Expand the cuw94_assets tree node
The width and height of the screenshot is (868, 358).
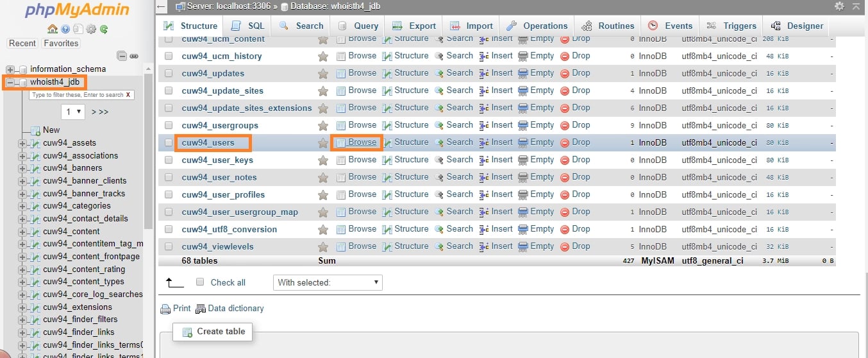pyautogui.click(x=22, y=143)
